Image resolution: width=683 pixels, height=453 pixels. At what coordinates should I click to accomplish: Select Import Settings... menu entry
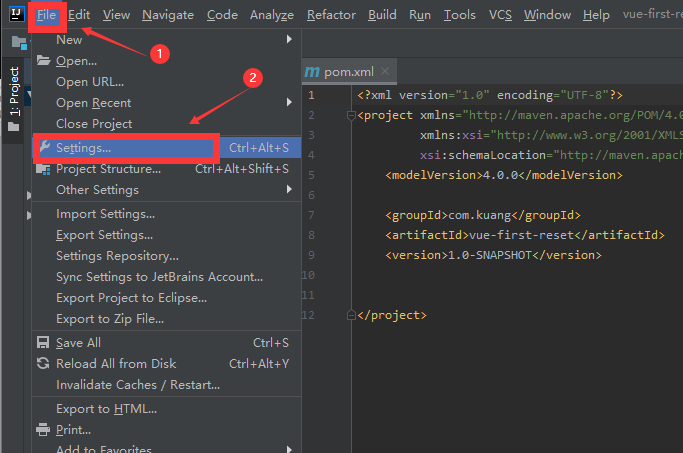point(166,214)
